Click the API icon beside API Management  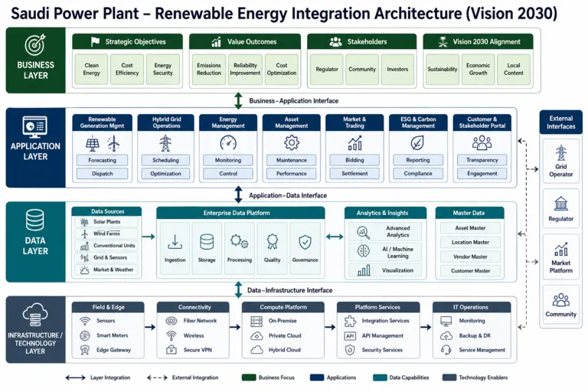350,336
